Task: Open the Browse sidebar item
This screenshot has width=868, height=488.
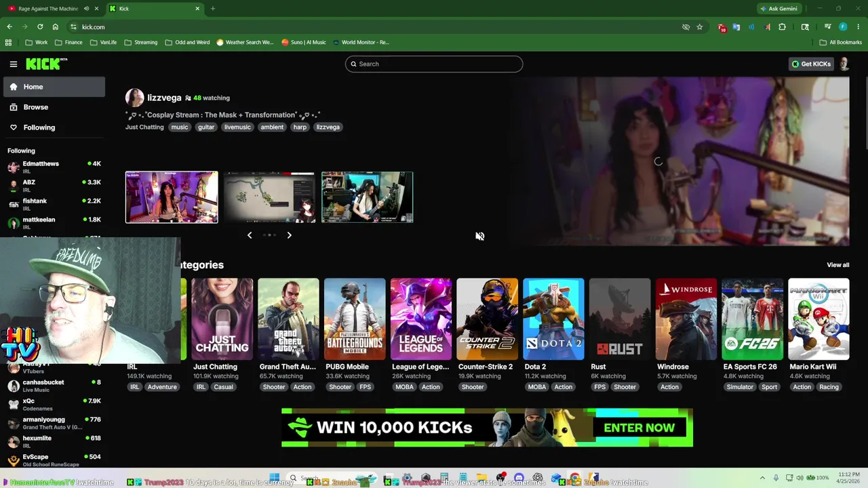Action: click(54, 107)
